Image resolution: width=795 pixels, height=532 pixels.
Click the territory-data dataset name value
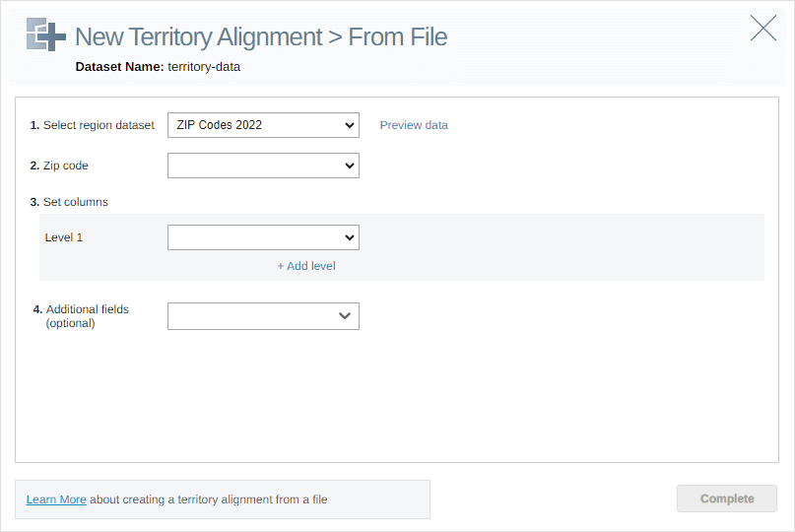click(204, 67)
